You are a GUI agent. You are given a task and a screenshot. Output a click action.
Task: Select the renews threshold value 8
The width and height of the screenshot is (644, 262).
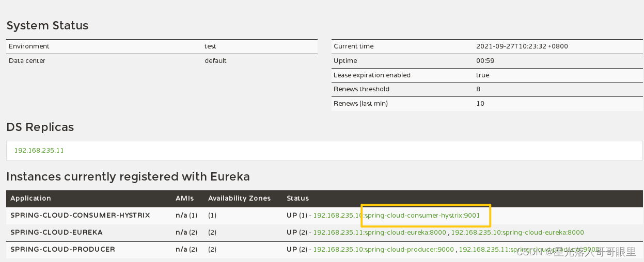click(x=478, y=89)
